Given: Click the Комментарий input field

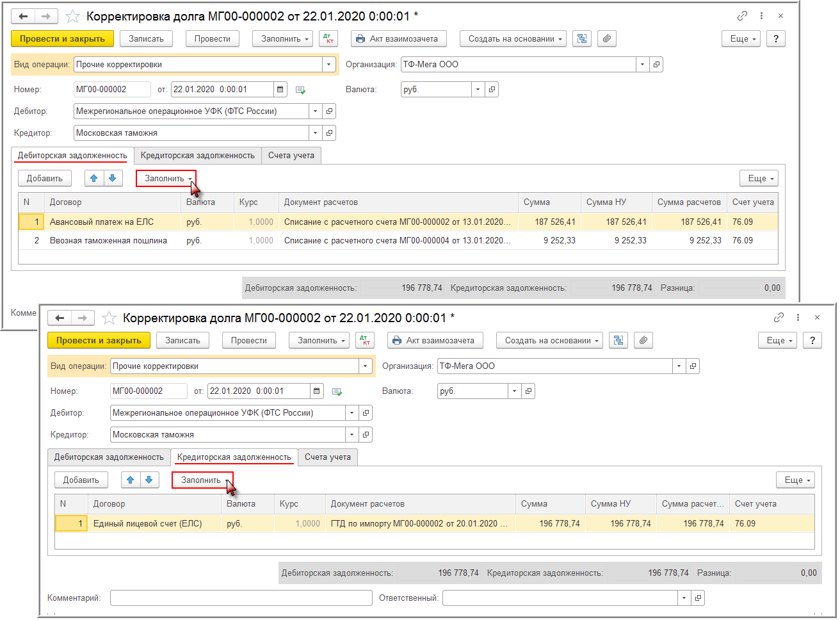Looking at the screenshot, I should 241,598.
